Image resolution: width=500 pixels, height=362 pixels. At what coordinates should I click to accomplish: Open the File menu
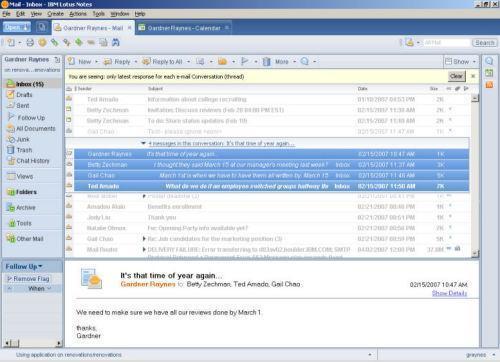6,14
